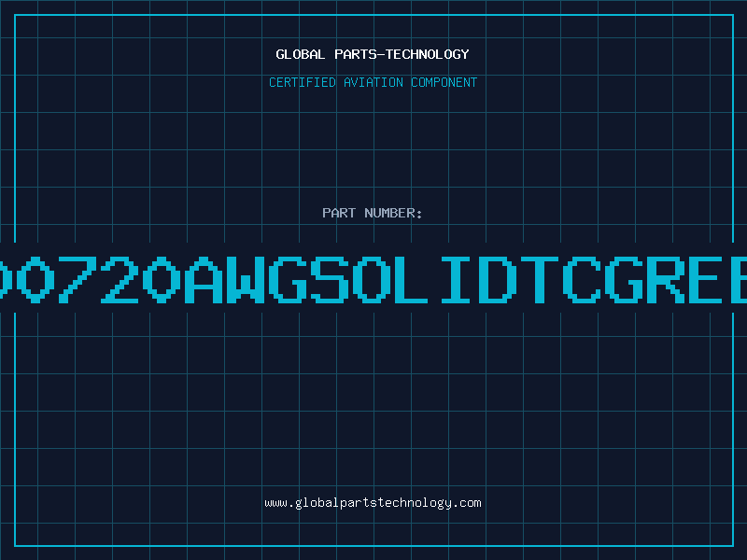The height and width of the screenshot is (560, 747).
Task: Click the GREE letters in the part number
Action: pyautogui.click(x=675, y=280)
